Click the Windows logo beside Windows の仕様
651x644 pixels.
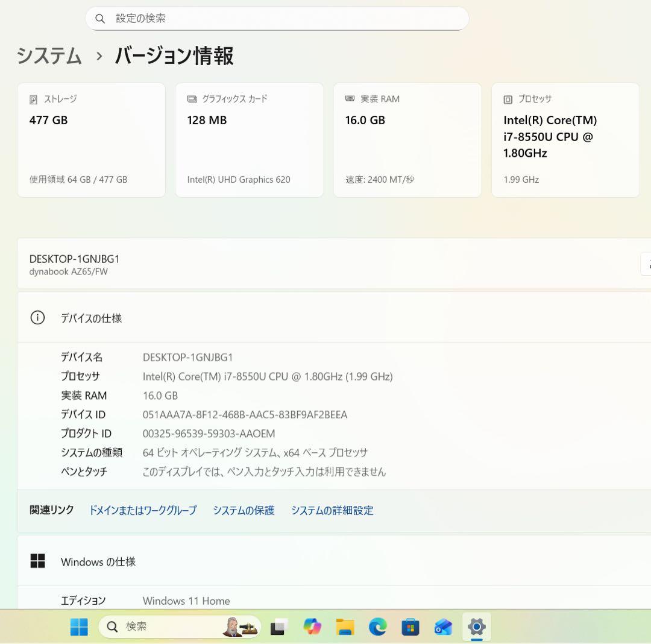tap(37, 561)
